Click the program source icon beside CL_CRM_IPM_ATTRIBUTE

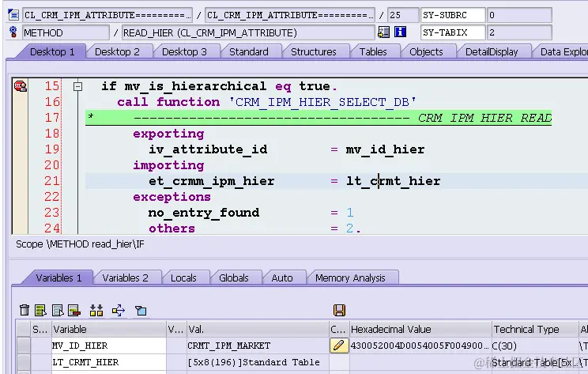[13, 15]
